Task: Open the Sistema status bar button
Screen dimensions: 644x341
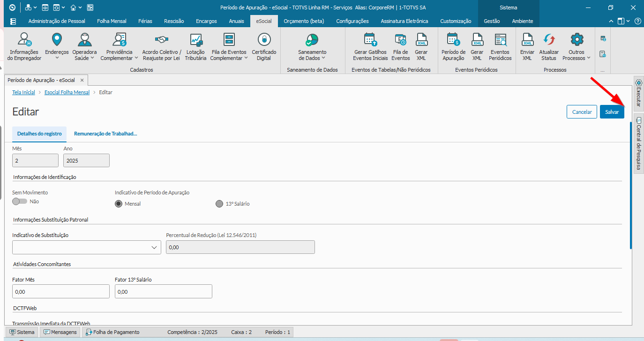Action: [x=22, y=332]
